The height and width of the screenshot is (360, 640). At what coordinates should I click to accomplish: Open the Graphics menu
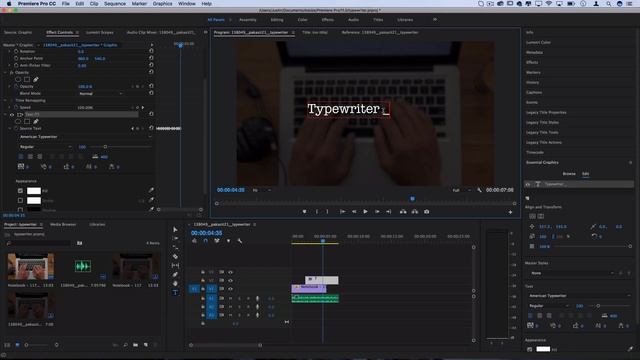pos(162,4)
